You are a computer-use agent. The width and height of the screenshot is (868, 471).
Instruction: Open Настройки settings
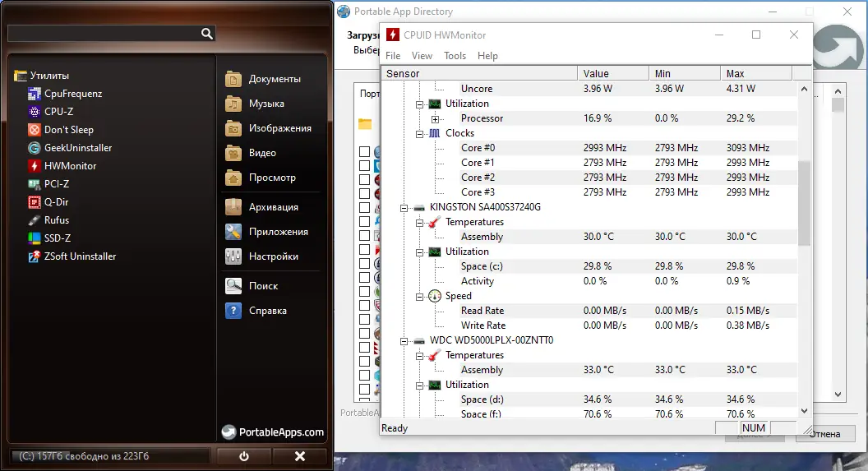pyautogui.click(x=262, y=256)
